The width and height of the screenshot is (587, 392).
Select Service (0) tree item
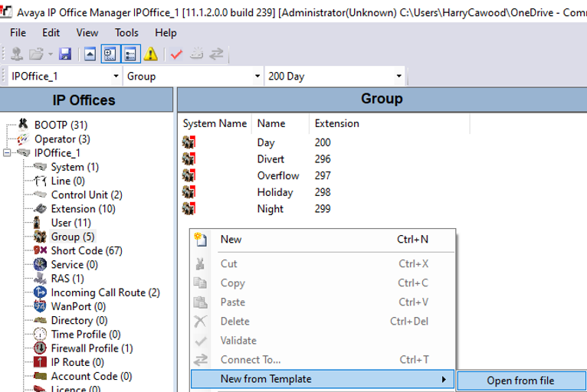click(x=74, y=265)
